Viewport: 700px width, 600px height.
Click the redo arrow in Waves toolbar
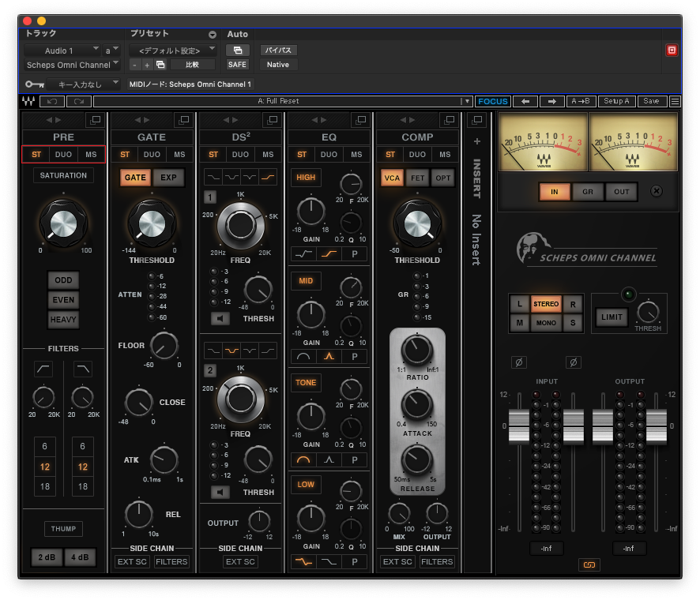point(78,101)
